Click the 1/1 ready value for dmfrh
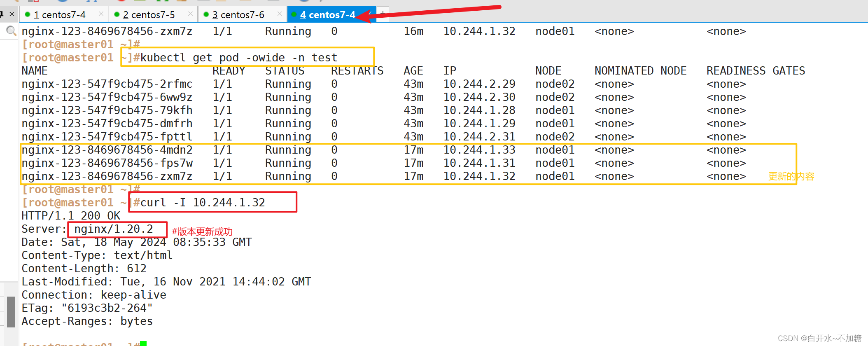Screen dimensions: 868x346 coord(222,124)
